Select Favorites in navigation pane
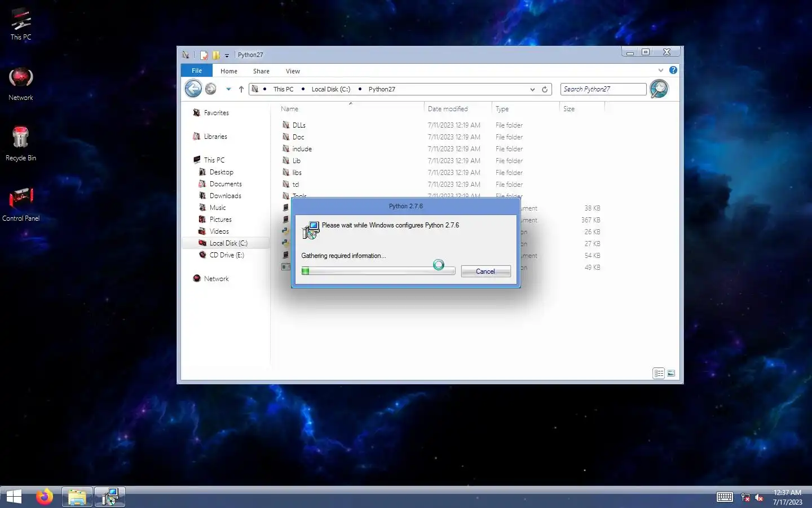The width and height of the screenshot is (812, 508). pos(216,113)
